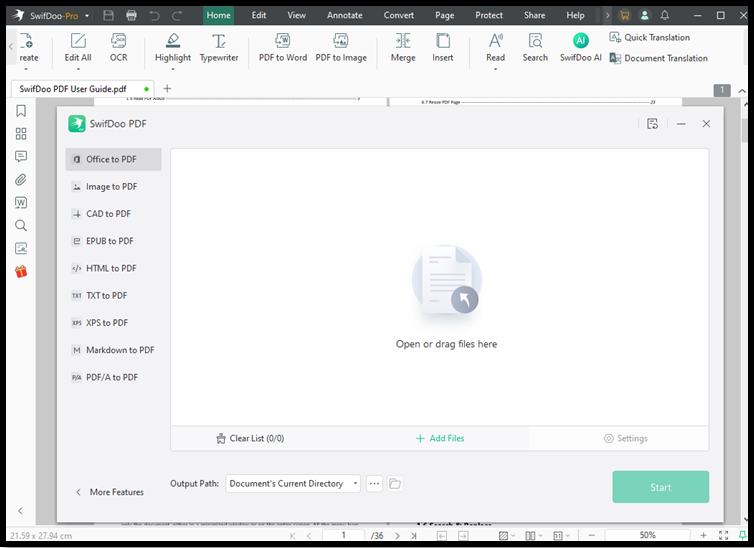Go to next page arrow
Viewport: 754px width, 548px height.
(397, 536)
